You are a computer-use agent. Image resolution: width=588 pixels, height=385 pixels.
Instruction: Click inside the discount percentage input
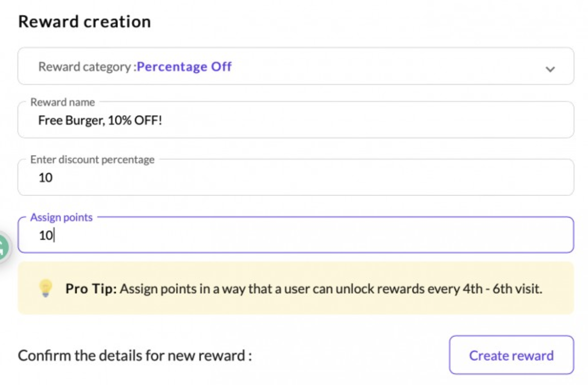[x=295, y=177]
